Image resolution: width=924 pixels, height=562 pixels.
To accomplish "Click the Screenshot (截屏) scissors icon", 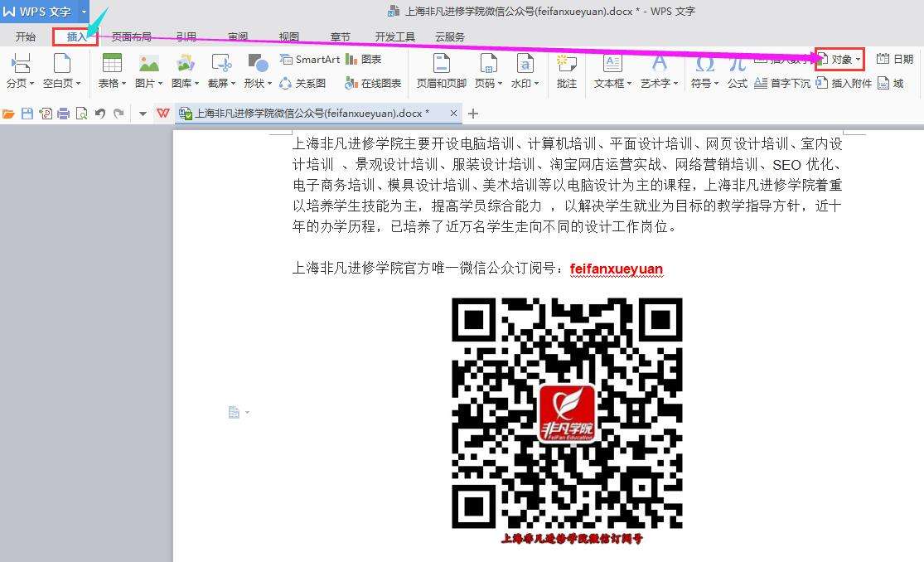I will [221, 62].
